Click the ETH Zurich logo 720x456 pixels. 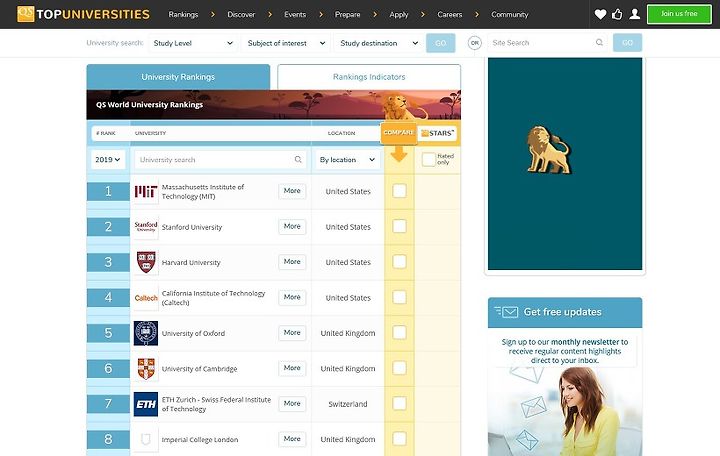click(x=146, y=404)
